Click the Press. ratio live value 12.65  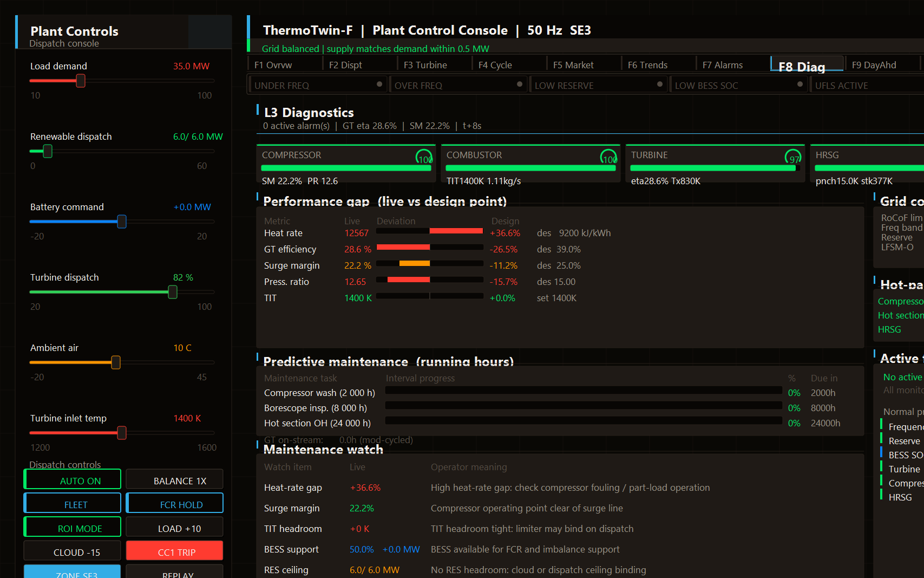pyautogui.click(x=355, y=282)
